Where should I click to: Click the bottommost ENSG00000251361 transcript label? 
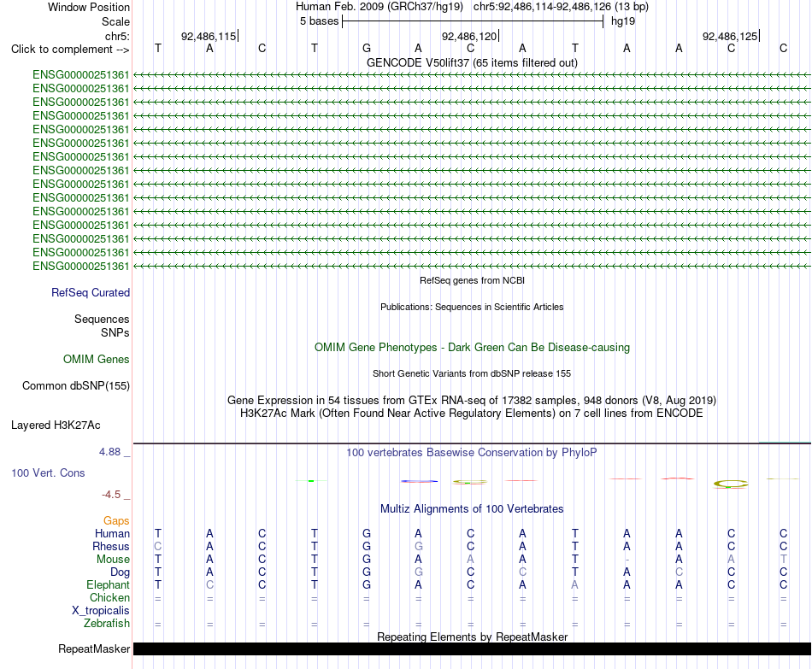(81, 267)
